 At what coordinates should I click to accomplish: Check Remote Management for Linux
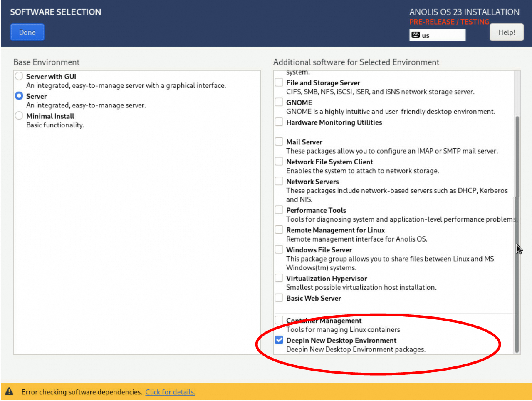(279, 230)
